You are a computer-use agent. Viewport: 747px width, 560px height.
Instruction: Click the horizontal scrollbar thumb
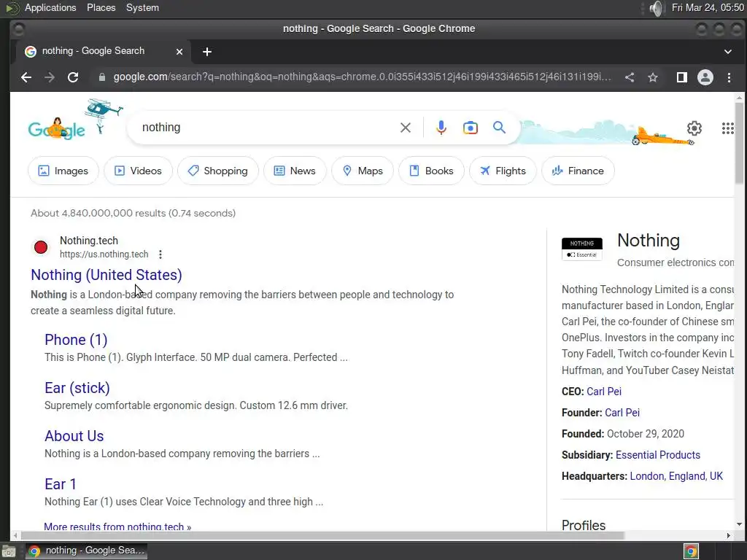[322, 535]
